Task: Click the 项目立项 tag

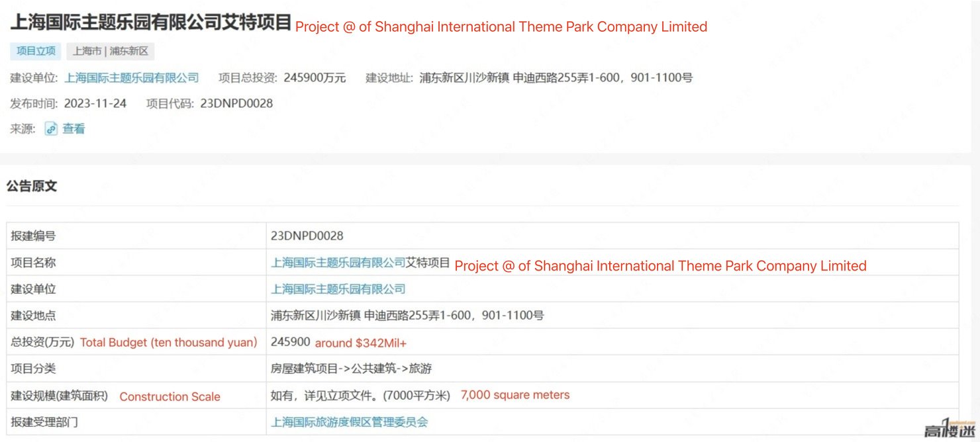Action: (x=36, y=51)
